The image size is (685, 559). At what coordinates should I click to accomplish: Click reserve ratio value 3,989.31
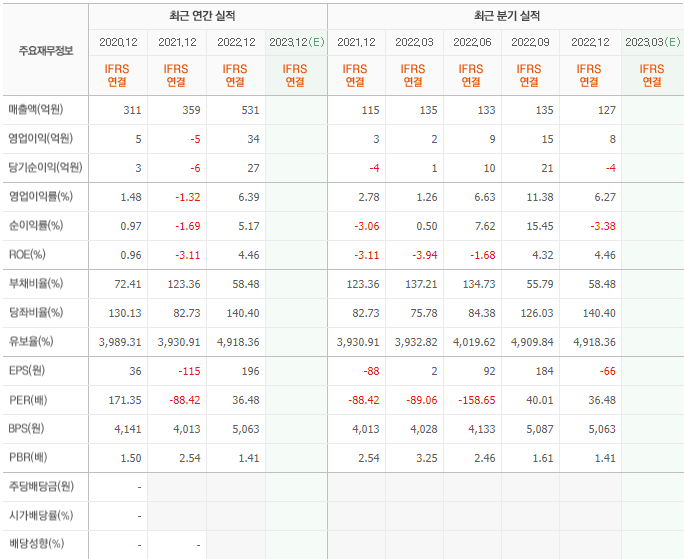coord(120,342)
